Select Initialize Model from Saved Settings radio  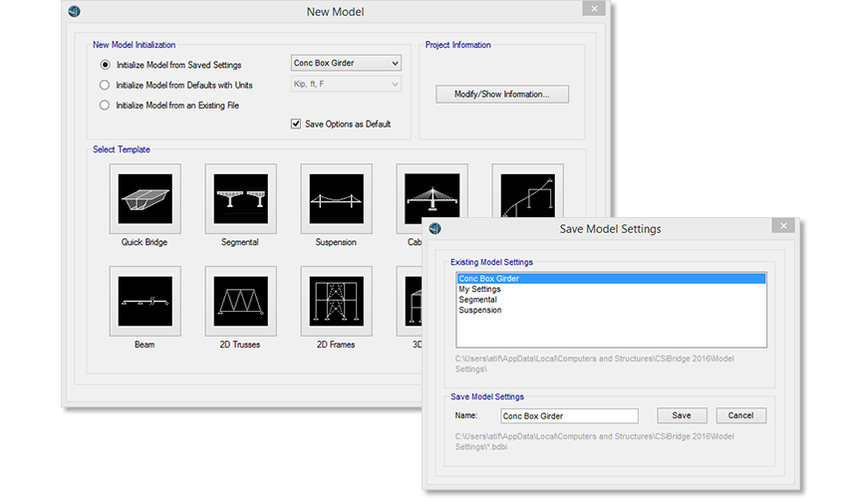point(106,65)
